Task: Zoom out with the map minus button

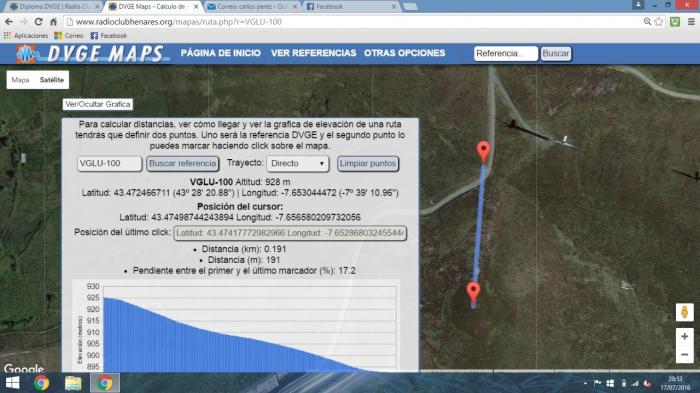Action: point(684,355)
